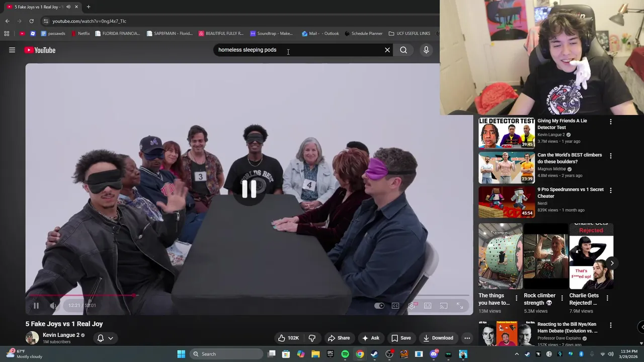Image resolution: width=644 pixels, height=362 pixels.
Task: Open a new browser tab
Action: 89,7
